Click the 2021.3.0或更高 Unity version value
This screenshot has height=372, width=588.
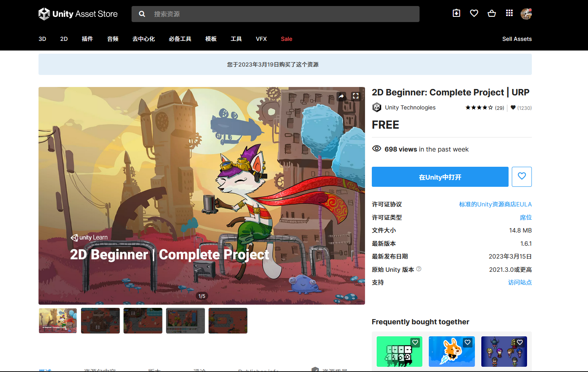pyautogui.click(x=510, y=270)
